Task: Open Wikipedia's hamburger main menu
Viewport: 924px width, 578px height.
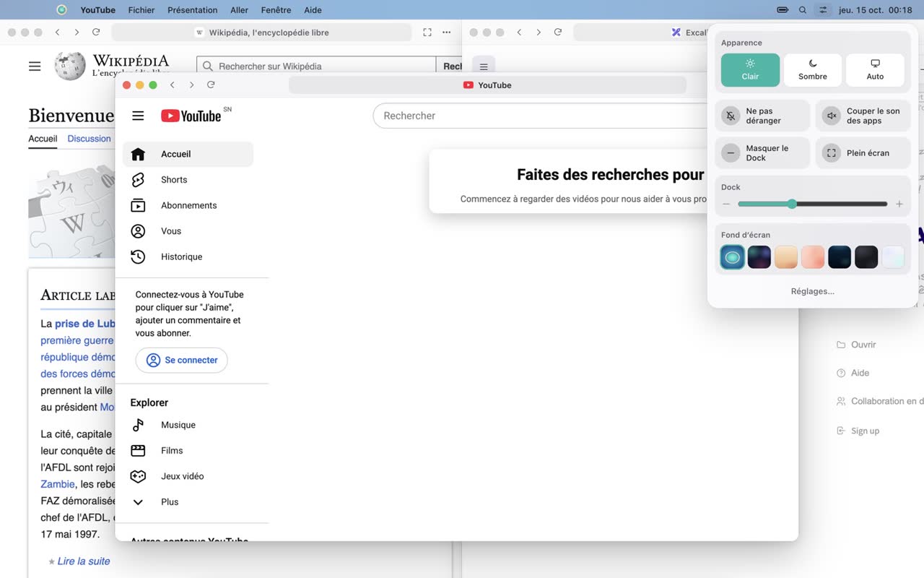Action: 35,66
